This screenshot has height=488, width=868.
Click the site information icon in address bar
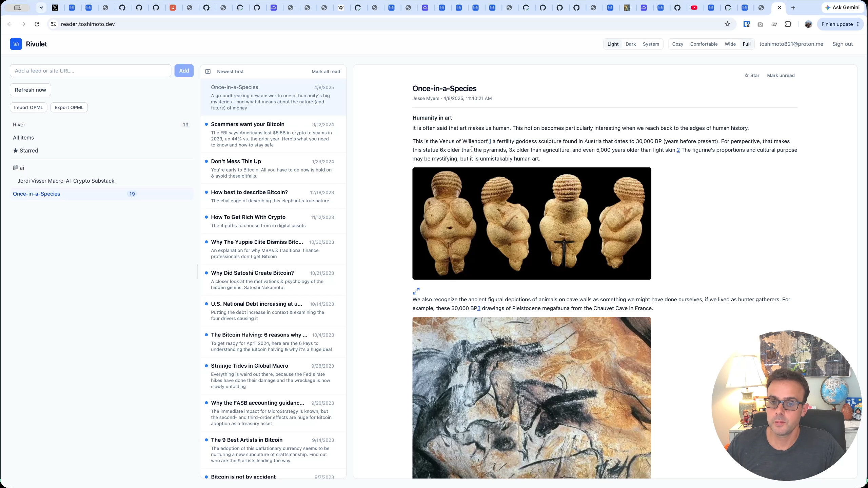53,24
